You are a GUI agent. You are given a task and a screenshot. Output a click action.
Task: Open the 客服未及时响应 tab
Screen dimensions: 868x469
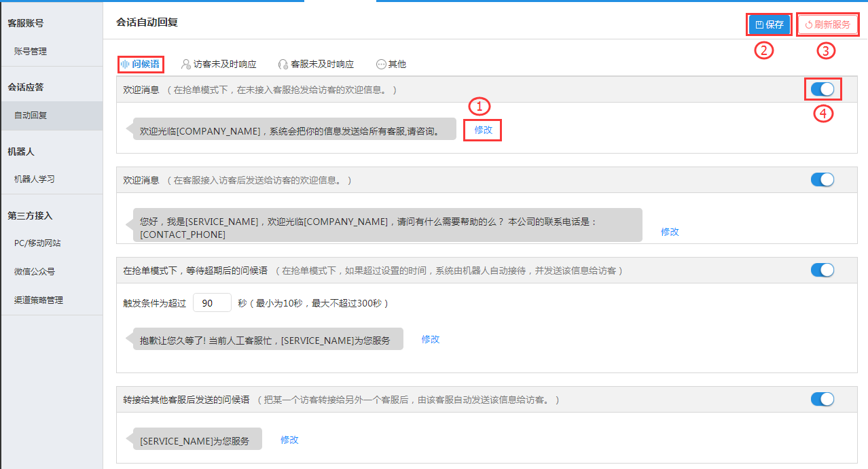tap(316, 64)
